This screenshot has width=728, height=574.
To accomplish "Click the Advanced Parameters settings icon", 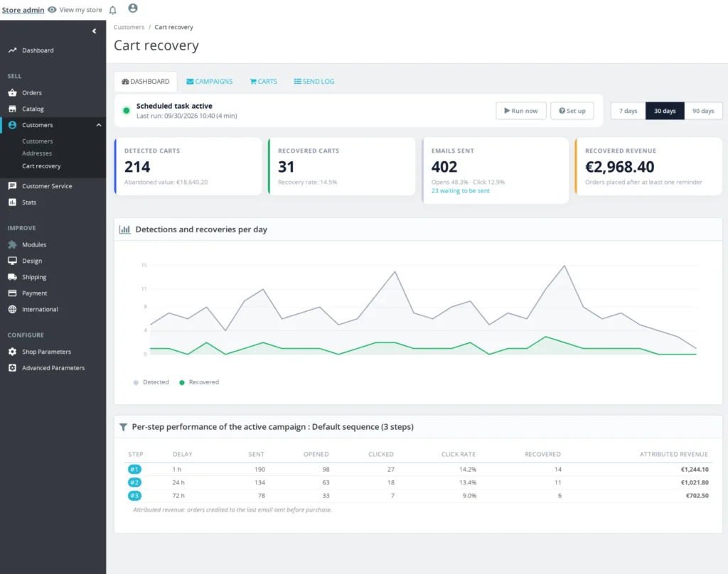I will tap(13, 368).
